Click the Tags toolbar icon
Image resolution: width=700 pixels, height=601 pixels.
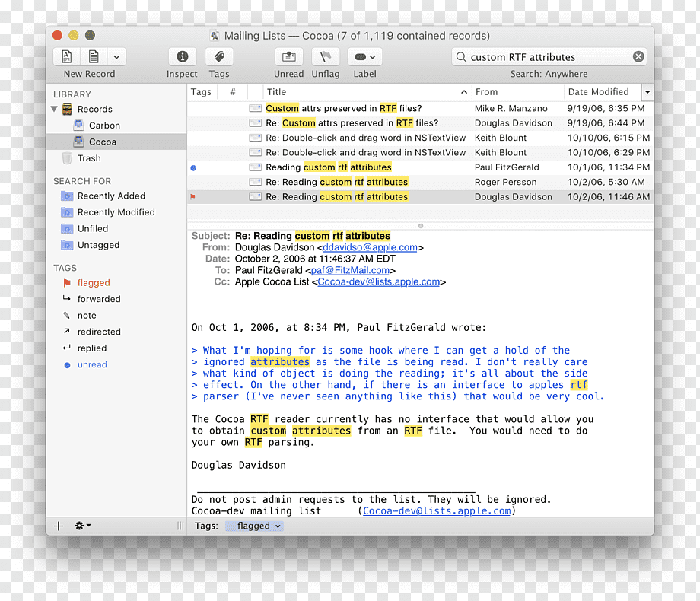click(x=219, y=57)
